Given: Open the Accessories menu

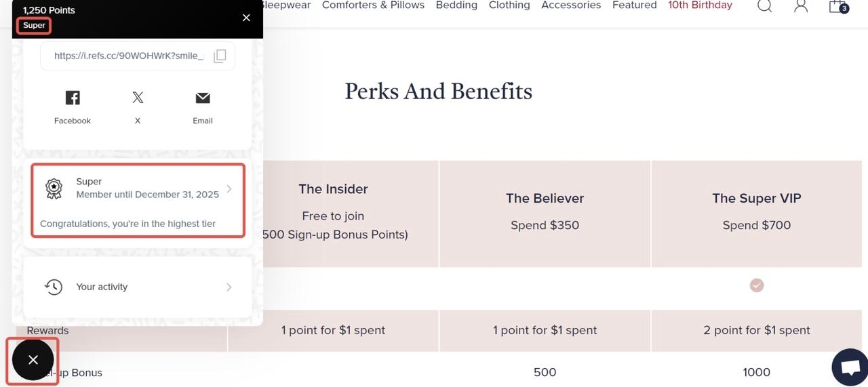Looking at the screenshot, I should [x=571, y=5].
